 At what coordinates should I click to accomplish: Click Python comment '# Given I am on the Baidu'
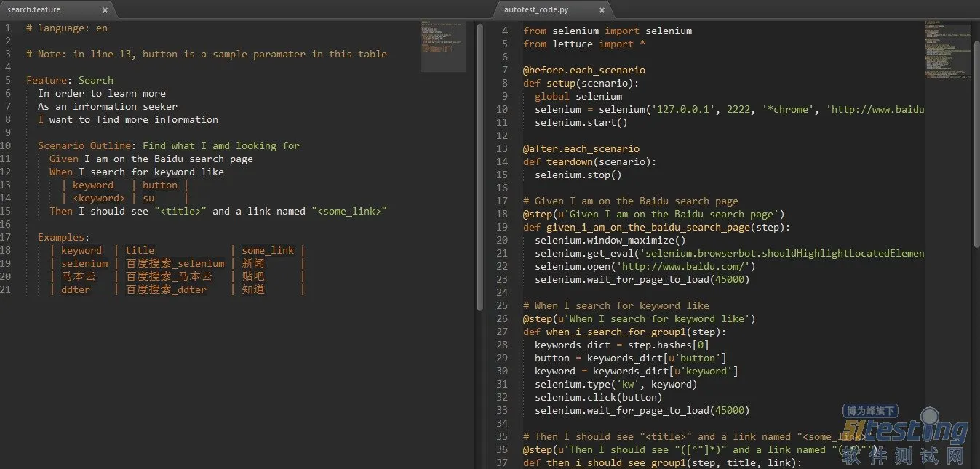tap(631, 201)
